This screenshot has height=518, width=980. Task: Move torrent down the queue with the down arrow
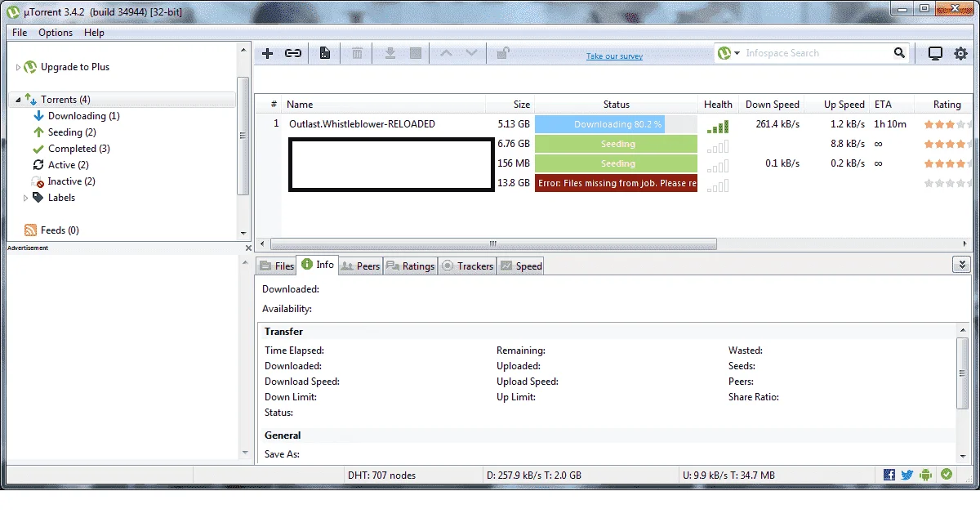click(x=471, y=53)
